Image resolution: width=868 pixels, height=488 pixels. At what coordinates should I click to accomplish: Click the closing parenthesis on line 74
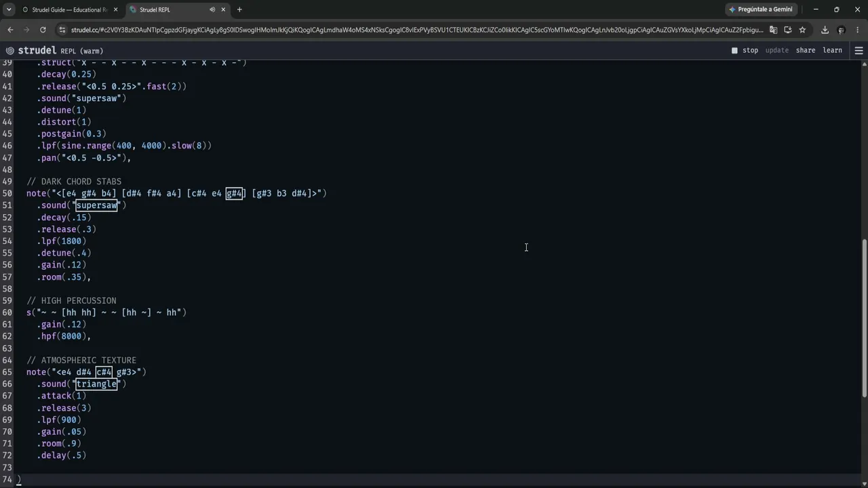[x=19, y=480]
